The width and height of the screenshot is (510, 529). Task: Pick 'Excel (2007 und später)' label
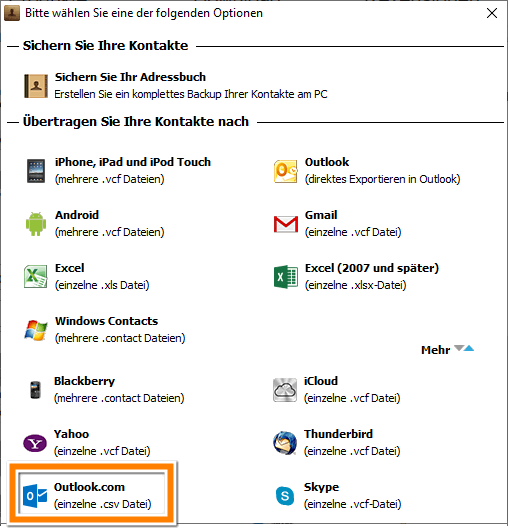pyautogui.click(x=372, y=268)
